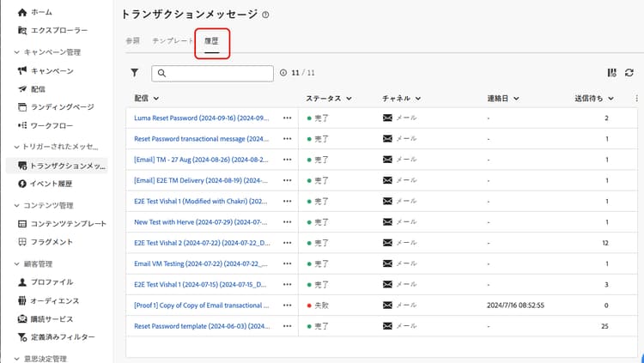Screen dimensions: 644x363
Task: Click the column configuration icon
Action: (612, 73)
